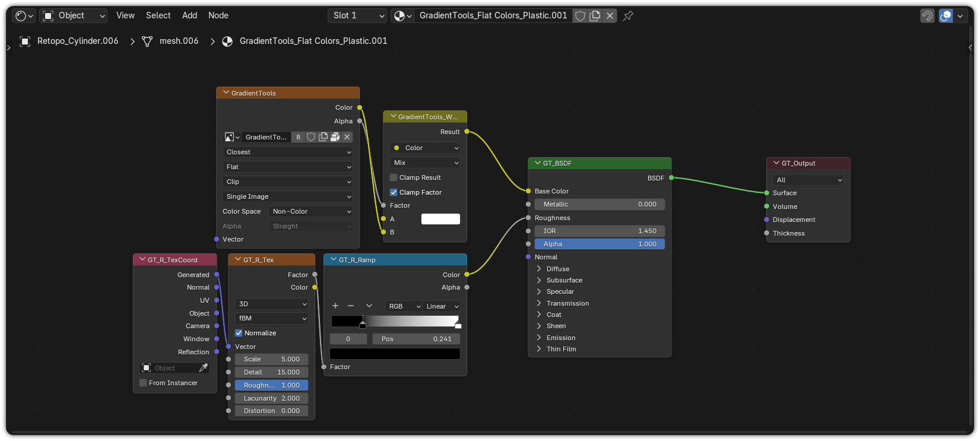Click the Metallic 0.000 slider
980x441 pixels.
[x=600, y=204]
